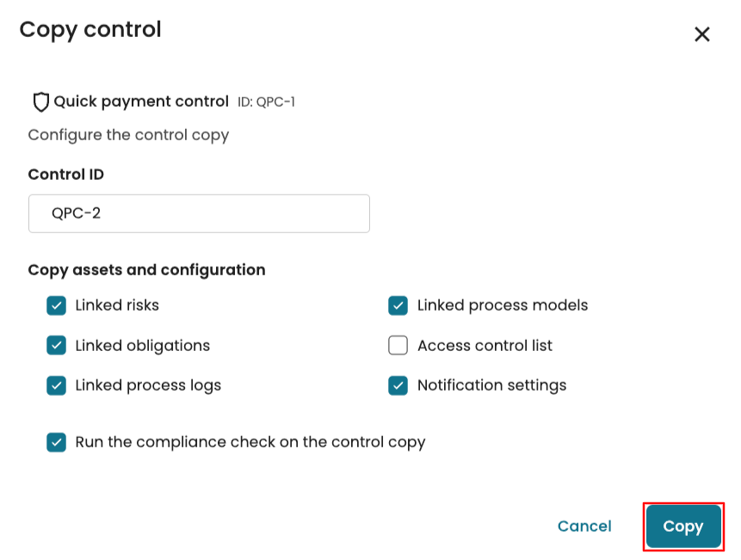741x560 pixels.
Task: Uncheck the Linked process models checkbox
Action: (x=398, y=305)
